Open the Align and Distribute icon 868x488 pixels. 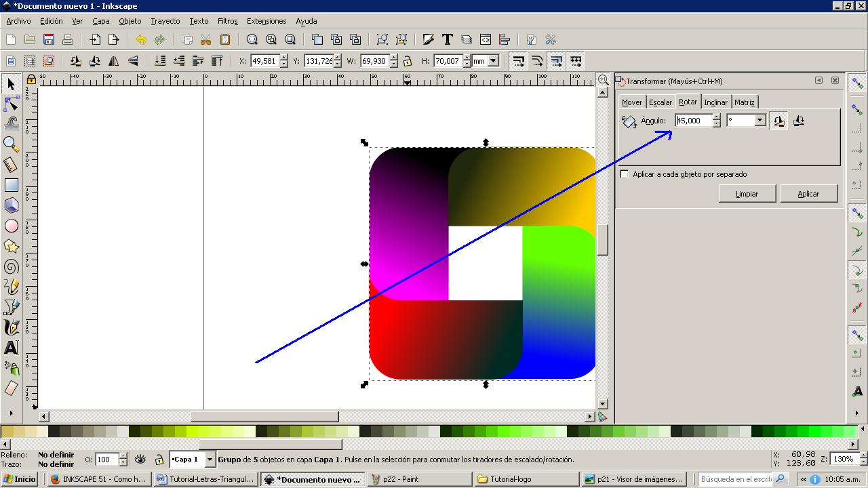click(505, 39)
